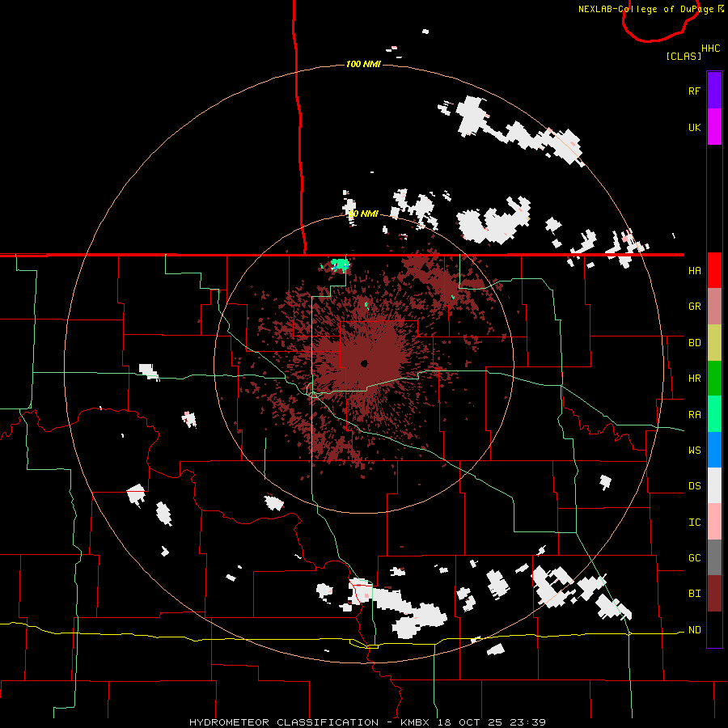The height and width of the screenshot is (728, 728).
Task: Click the BI legend label
Action: [694, 594]
